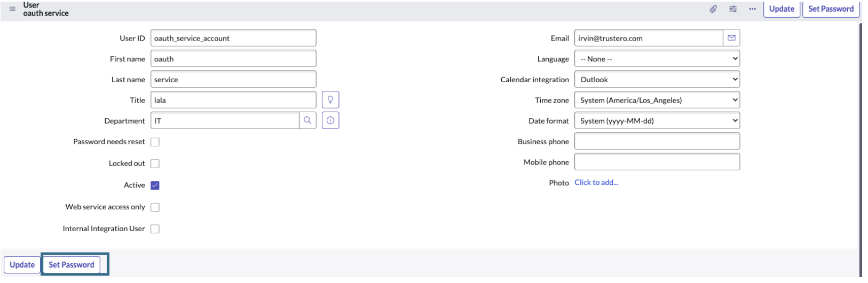This screenshot has width=868, height=283.
Task: Open the more options ellipsis icon
Action: [752, 9]
